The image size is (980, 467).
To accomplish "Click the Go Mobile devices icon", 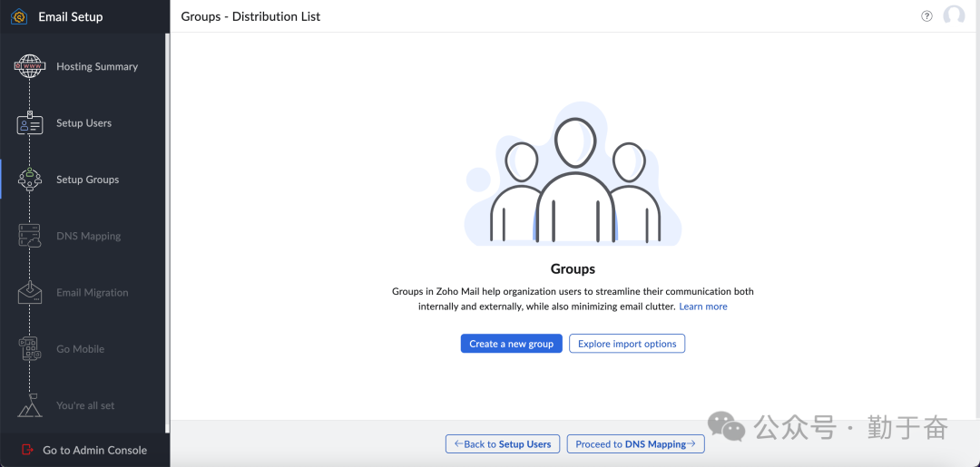I will [x=30, y=349].
